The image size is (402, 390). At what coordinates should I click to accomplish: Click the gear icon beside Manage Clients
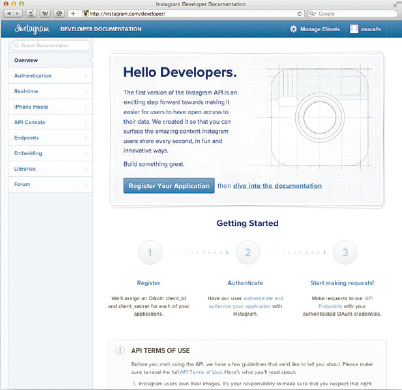293,29
